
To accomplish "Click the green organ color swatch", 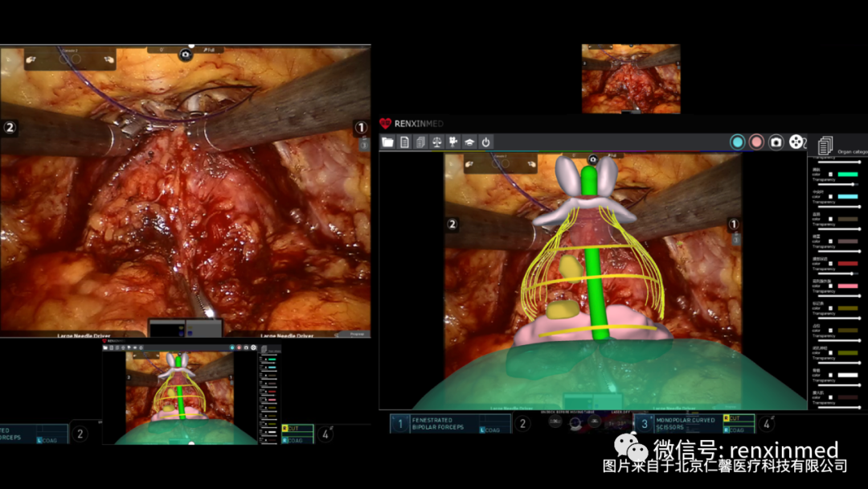I will 847,175.
